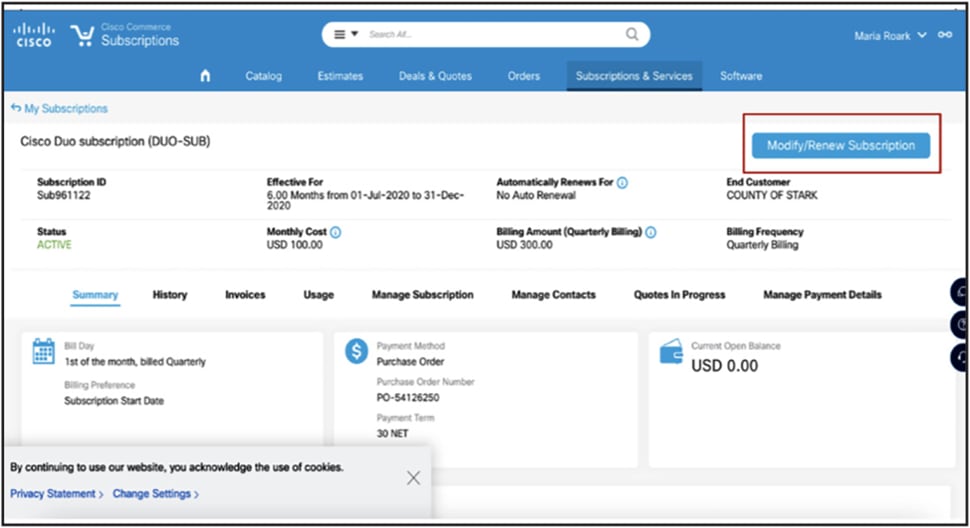970x528 pixels.
Task: Go to the Home icon
Action: tap(205, 76)
